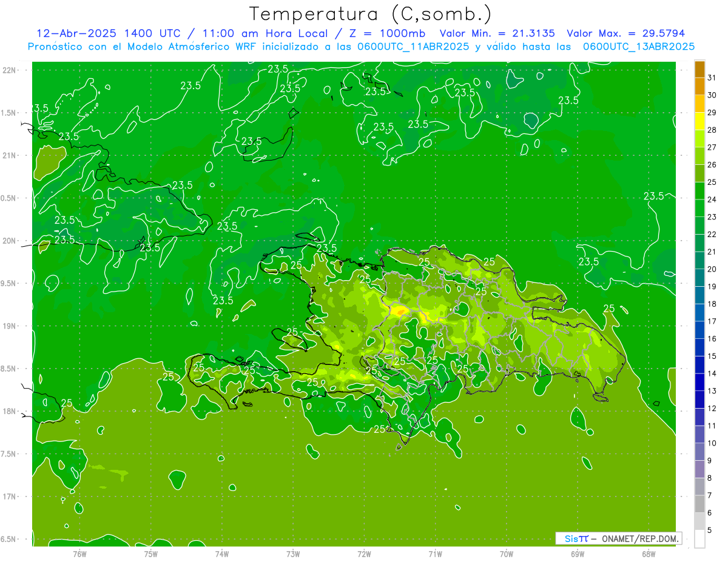Click the 72W longitude label
728x562 pixels.
(x=364, y=554)
